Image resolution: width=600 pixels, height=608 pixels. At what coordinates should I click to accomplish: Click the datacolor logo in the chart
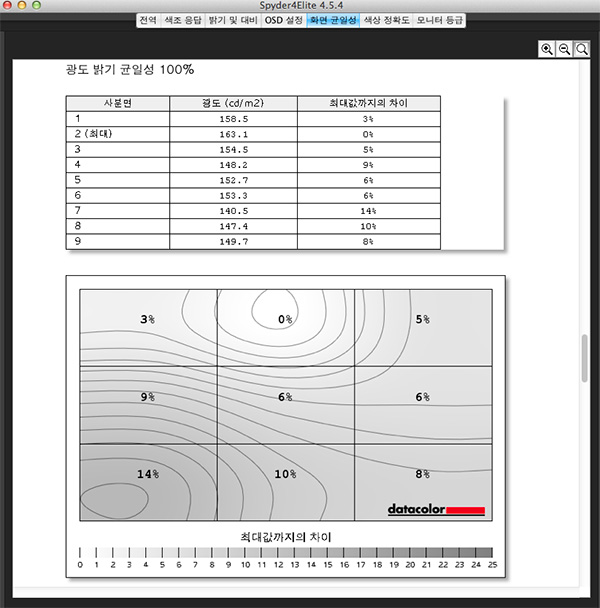coord(436,510)
